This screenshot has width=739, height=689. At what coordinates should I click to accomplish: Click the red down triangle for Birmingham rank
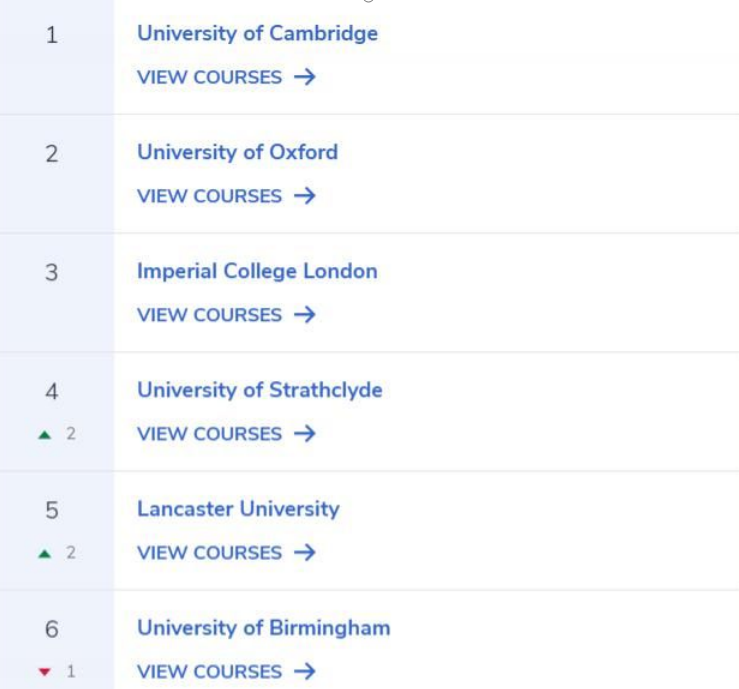pos(45,672)
